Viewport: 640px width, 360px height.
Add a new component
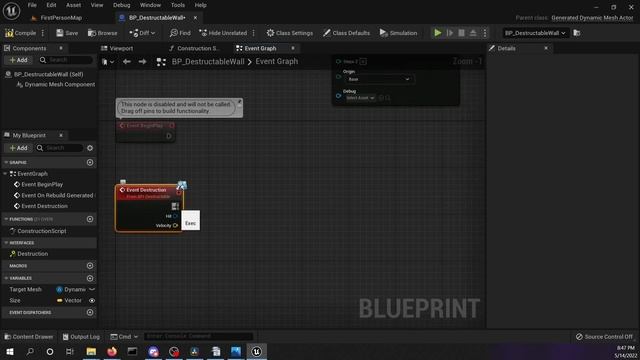18,60
